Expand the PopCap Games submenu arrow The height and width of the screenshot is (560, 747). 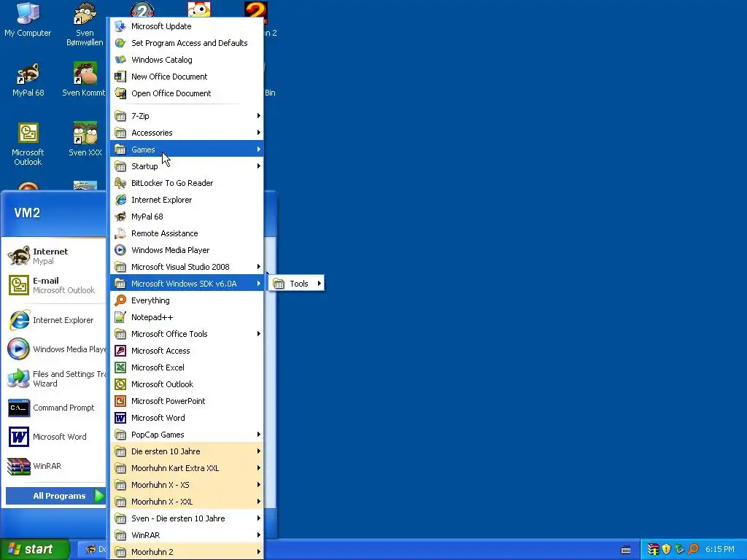coord(259,435)
